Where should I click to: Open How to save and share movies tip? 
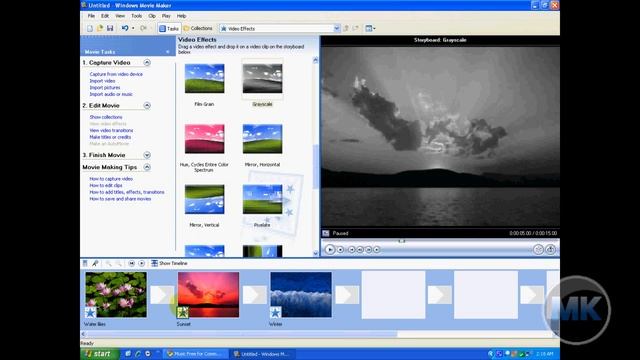point(120,199)
